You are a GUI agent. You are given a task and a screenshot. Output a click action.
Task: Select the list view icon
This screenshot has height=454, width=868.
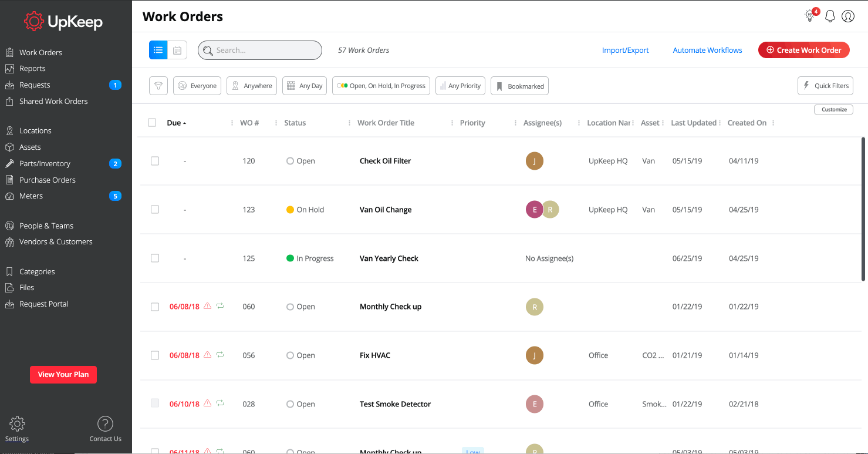tap(158, 51)
